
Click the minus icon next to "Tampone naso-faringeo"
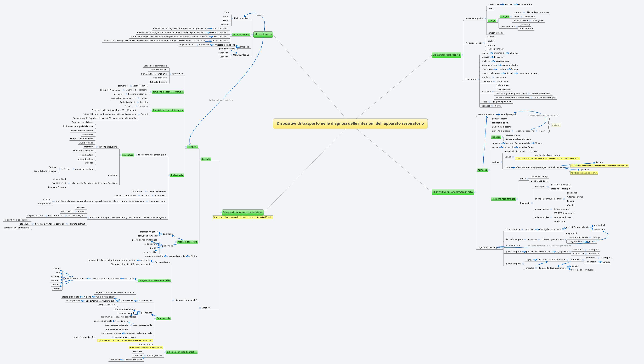518,199
